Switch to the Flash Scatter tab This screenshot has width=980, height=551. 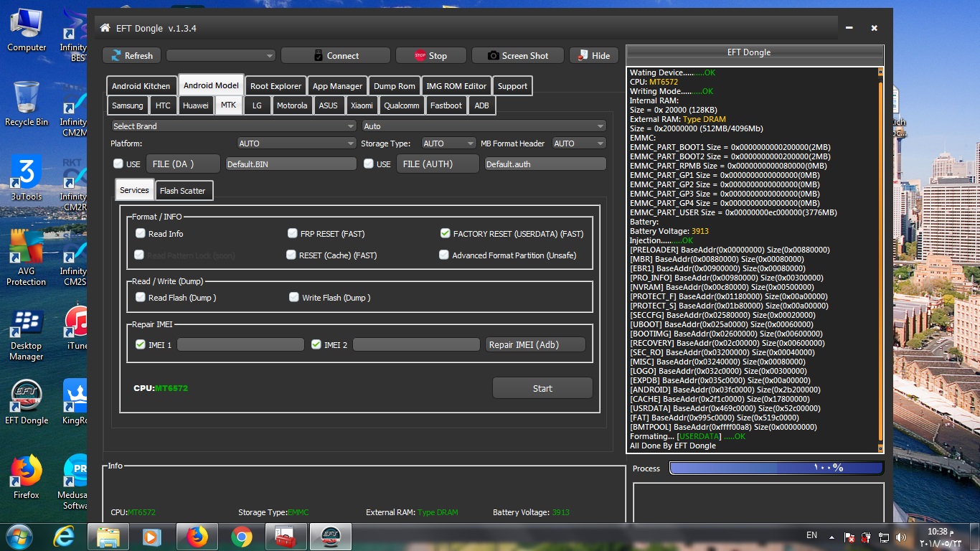click(x=183, y=191)
